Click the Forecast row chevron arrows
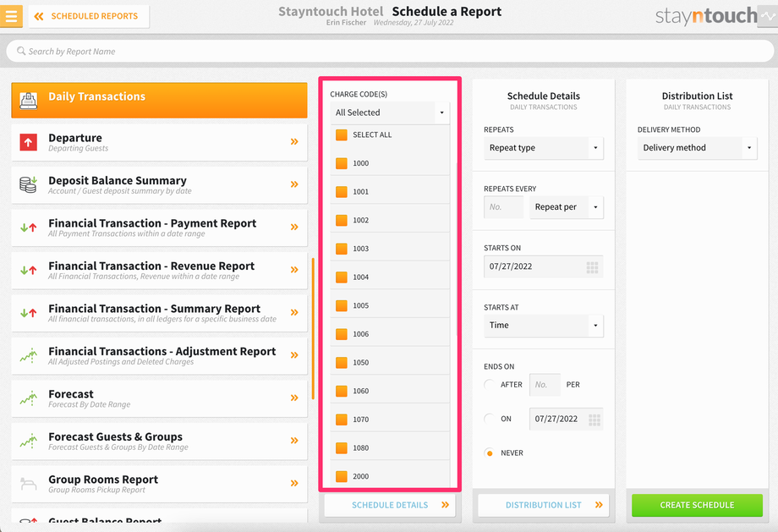 [294, 398]
